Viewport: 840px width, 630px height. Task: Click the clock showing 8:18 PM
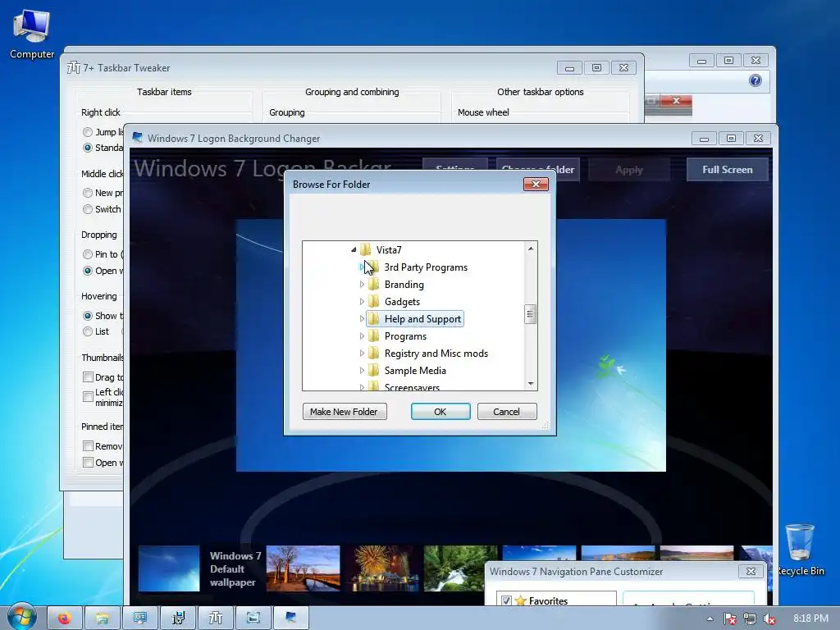tap(810, 619)
